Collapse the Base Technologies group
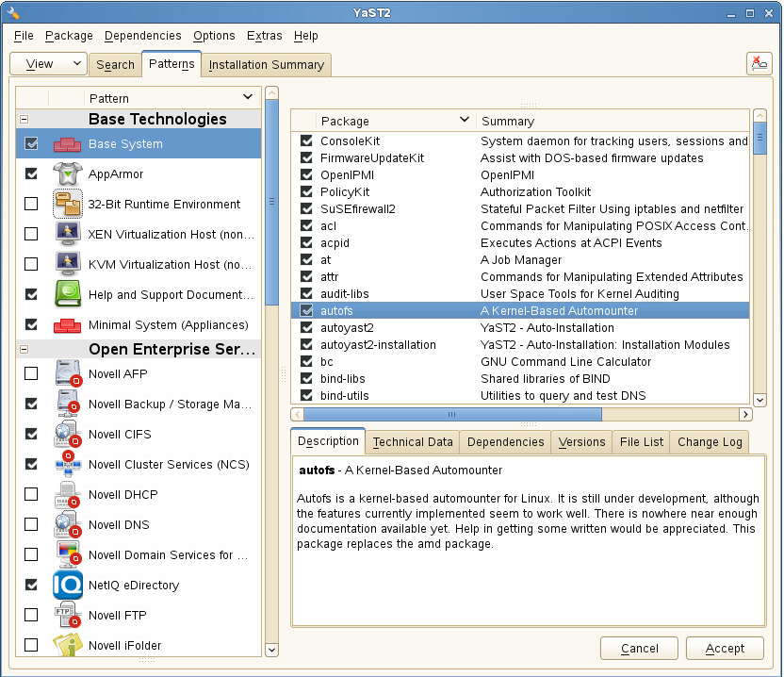784x677 pixels. [x=24, y=120]
